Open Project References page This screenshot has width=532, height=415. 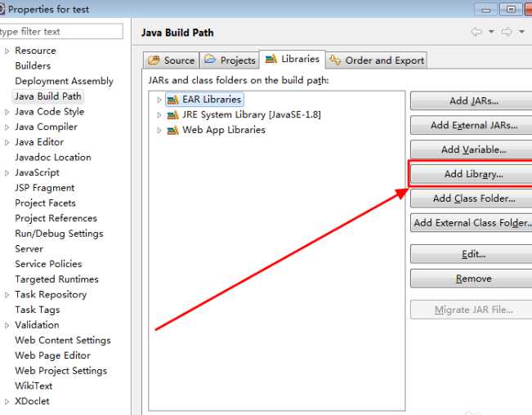pos(56,218)
